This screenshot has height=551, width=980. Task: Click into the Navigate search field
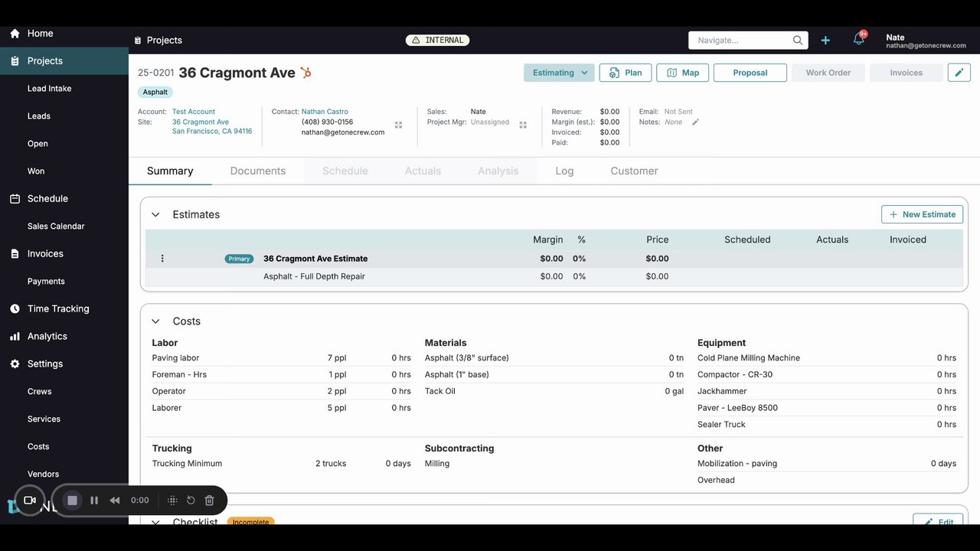[748, 40]
